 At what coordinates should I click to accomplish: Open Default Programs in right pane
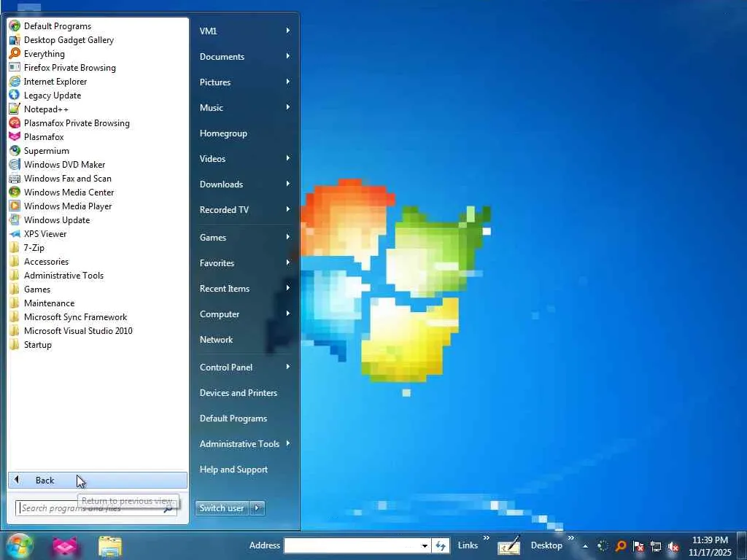244,418
